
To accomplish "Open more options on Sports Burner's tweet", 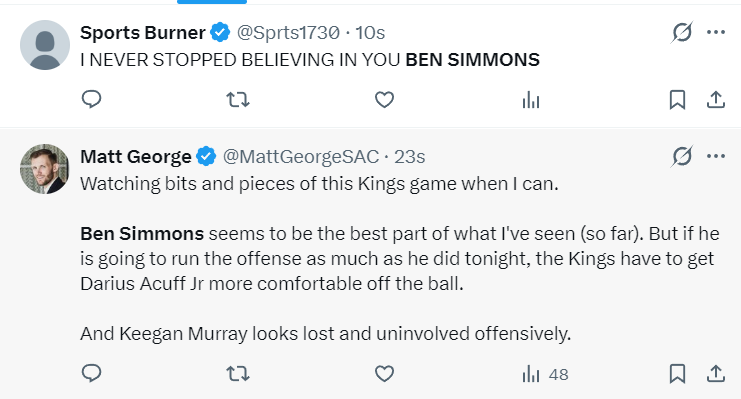I will tap(716, 32).
